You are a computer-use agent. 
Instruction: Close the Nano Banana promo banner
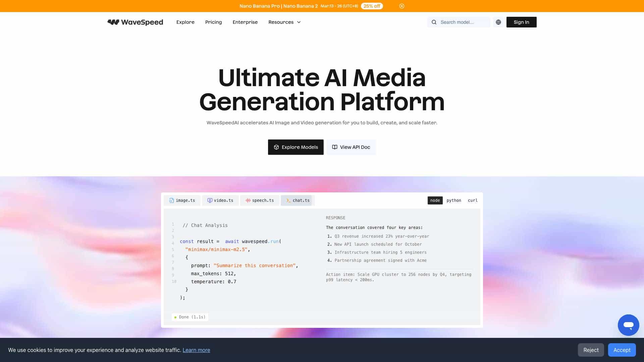[402, 6]
